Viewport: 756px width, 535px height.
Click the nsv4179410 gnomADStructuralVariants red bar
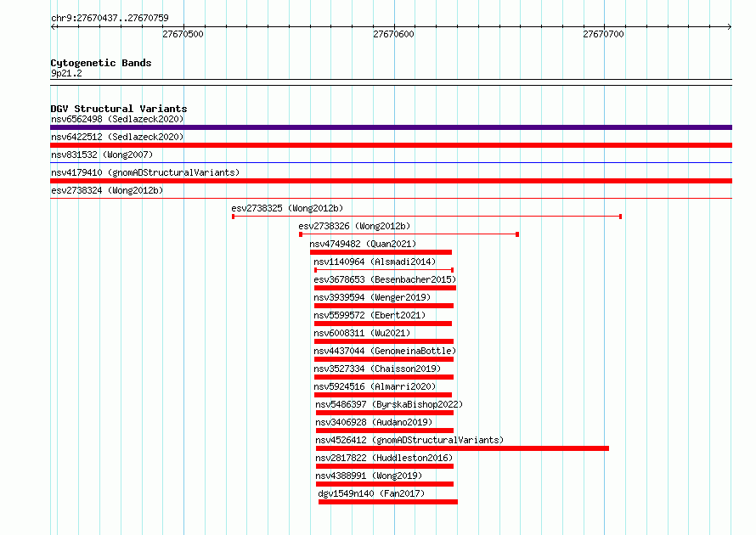[x=391, y=181]
